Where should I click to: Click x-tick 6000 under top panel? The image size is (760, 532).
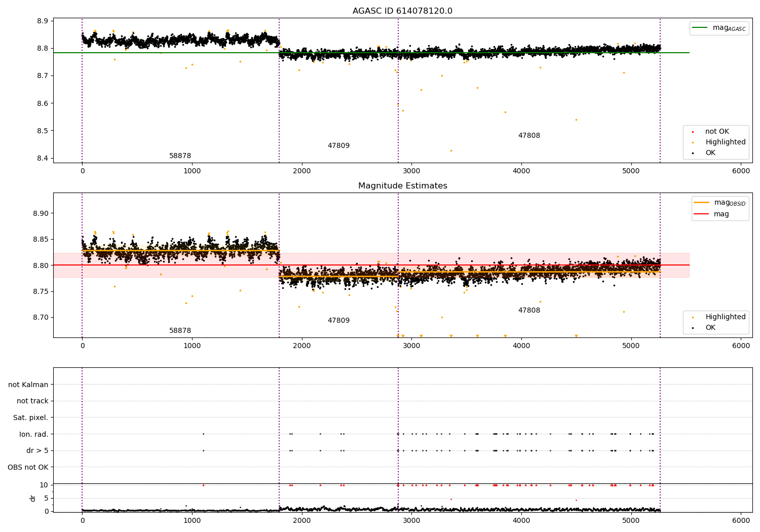coord(741,171)
